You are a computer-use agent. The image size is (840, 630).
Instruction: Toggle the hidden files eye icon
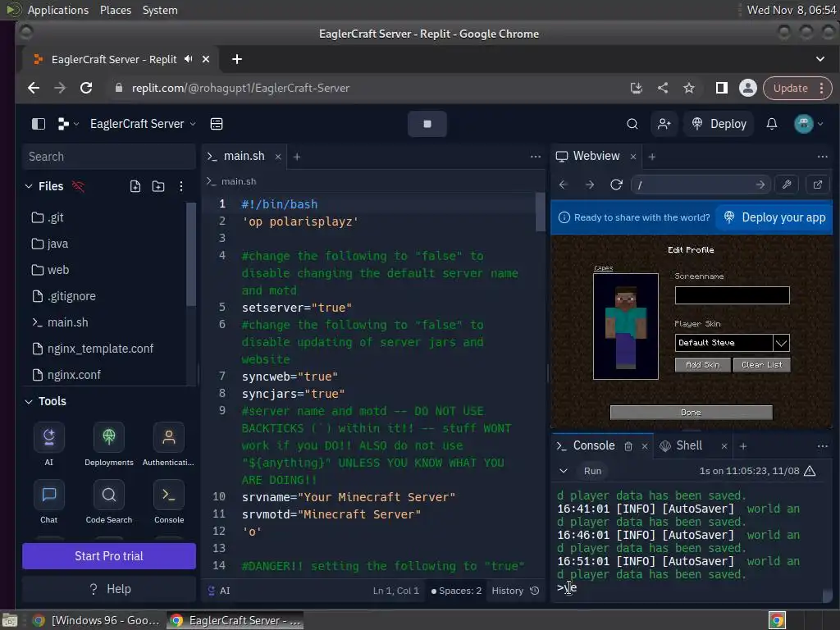coord(78,186)
